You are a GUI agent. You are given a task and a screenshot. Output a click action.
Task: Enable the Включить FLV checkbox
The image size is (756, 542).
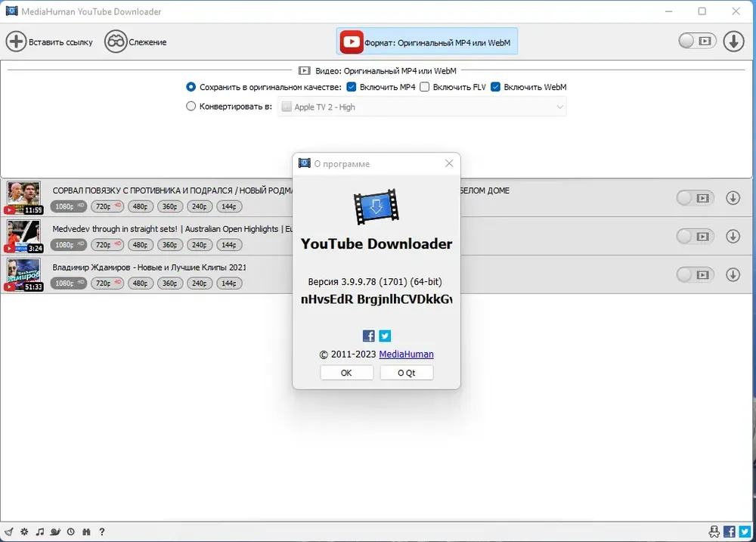424,87
